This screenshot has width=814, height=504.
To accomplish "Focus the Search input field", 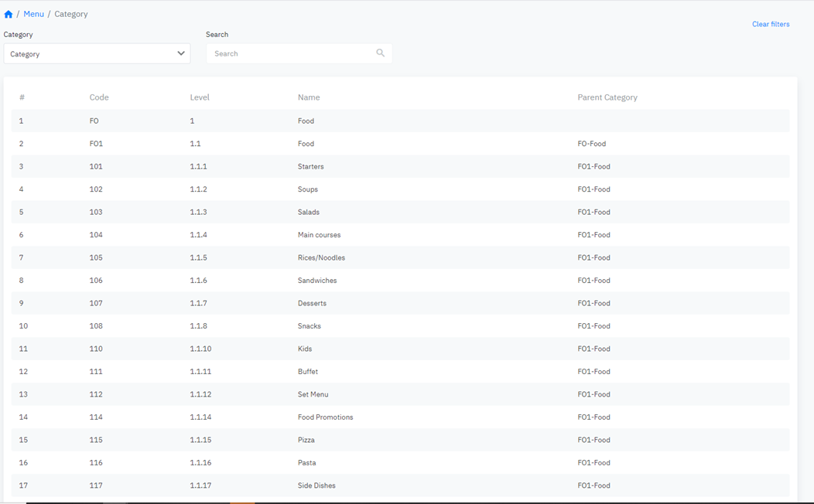I will (x=299, y=53).
